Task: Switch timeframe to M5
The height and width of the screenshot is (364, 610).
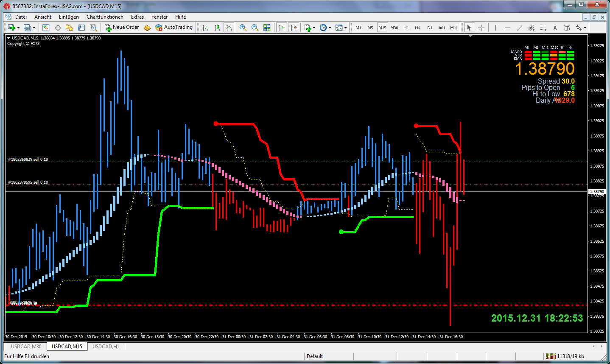Action: 370,28
